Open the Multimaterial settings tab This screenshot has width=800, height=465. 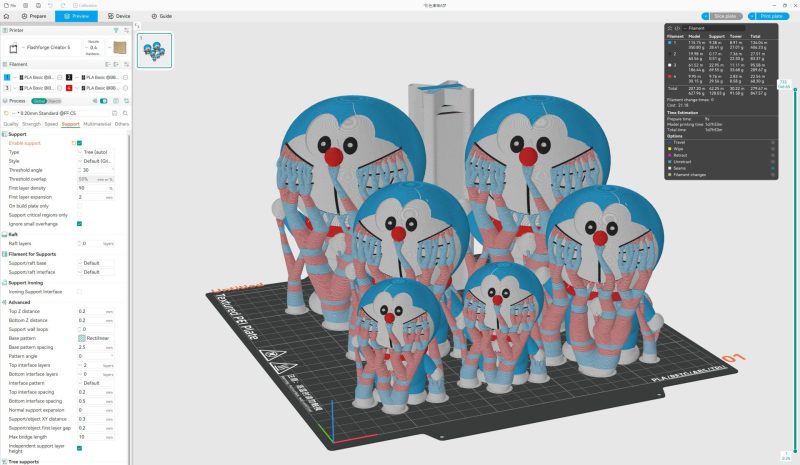click(97, 124)
